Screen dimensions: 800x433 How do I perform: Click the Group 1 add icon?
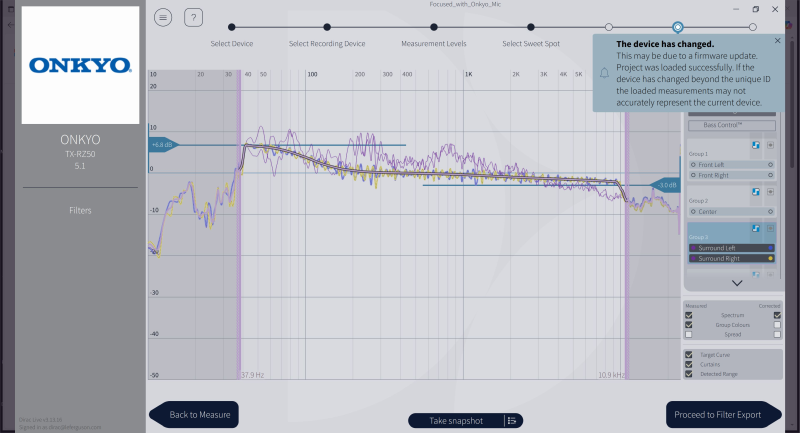tap(771, 146)
